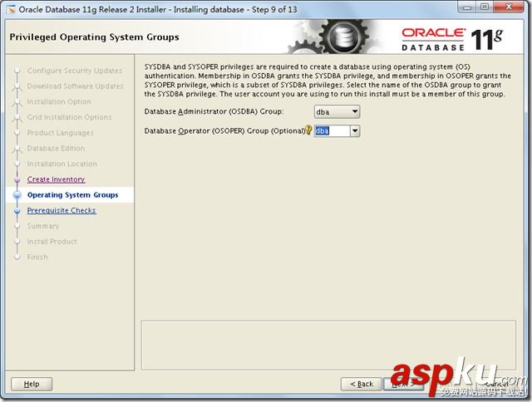
Task: Select the Operating System Groups step
Action: click(72, 195)
